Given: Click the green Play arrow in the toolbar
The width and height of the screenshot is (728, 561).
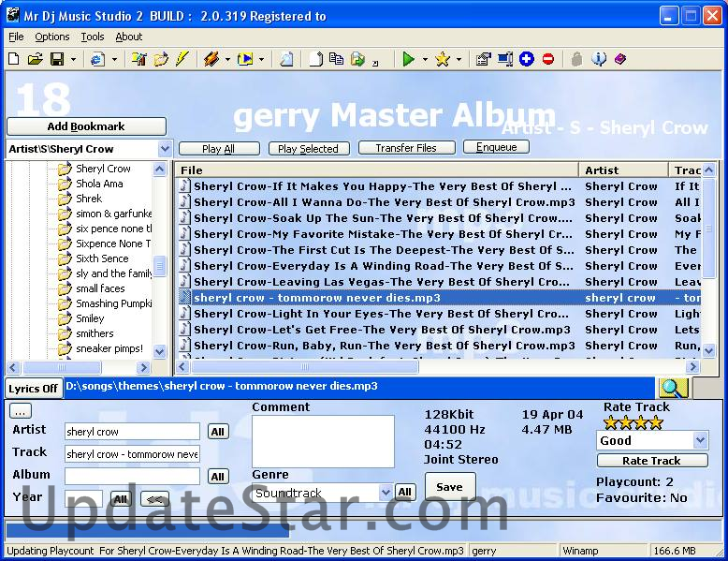Looking at the screenshot, I should tap(409, 59).
